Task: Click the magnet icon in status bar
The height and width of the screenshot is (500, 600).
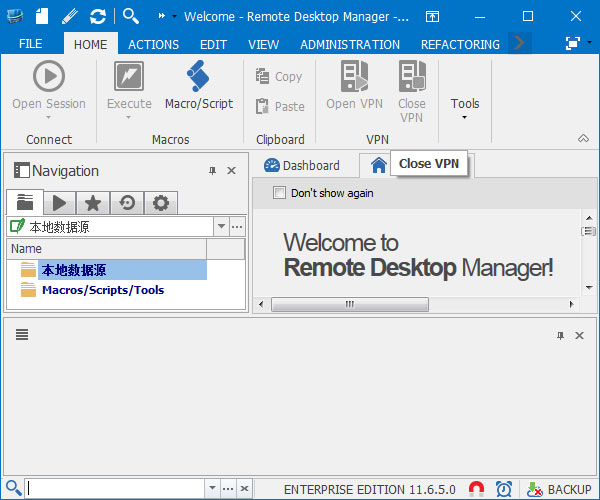Action: point(477,489)
